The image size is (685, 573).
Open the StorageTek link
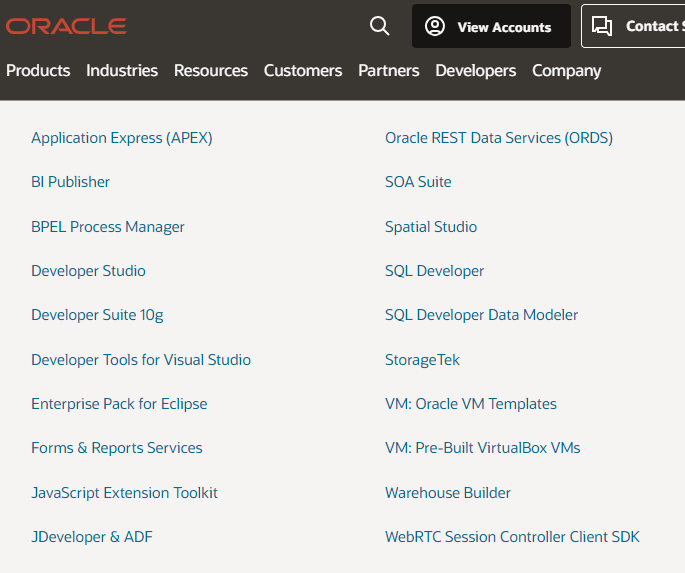coord(422,360)
